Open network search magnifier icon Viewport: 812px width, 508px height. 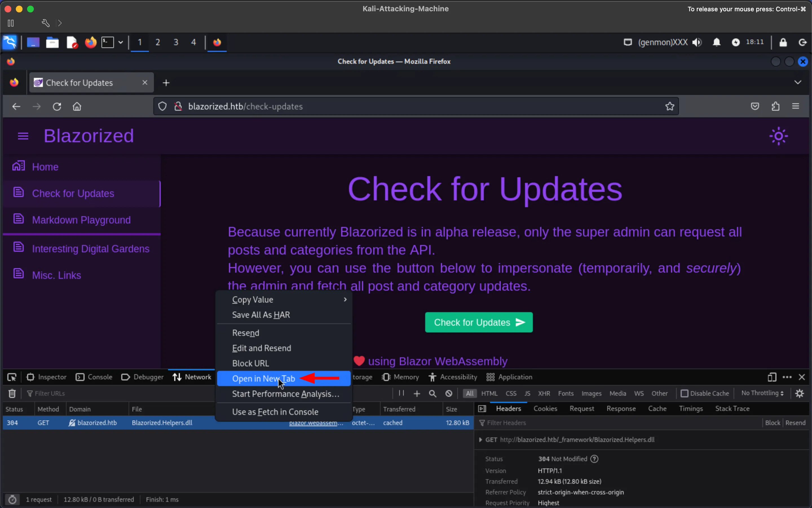click(433, 393)
